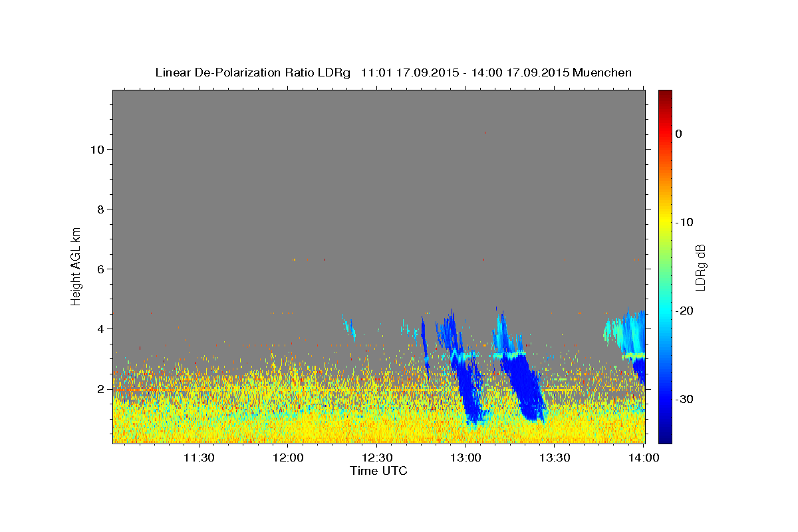Viewport: 798px width, 532px height.
Task: Click the height tick label 2
Action: tap(100, 388)
